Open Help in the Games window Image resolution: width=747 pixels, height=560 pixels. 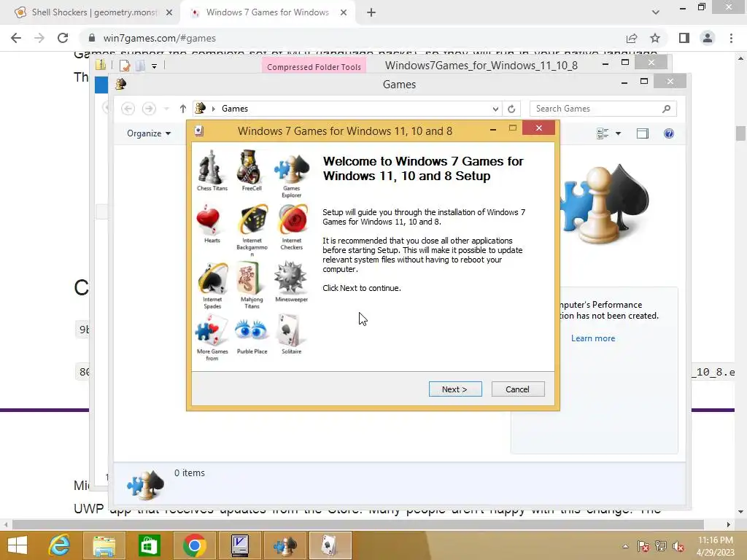tap(669, 134)
